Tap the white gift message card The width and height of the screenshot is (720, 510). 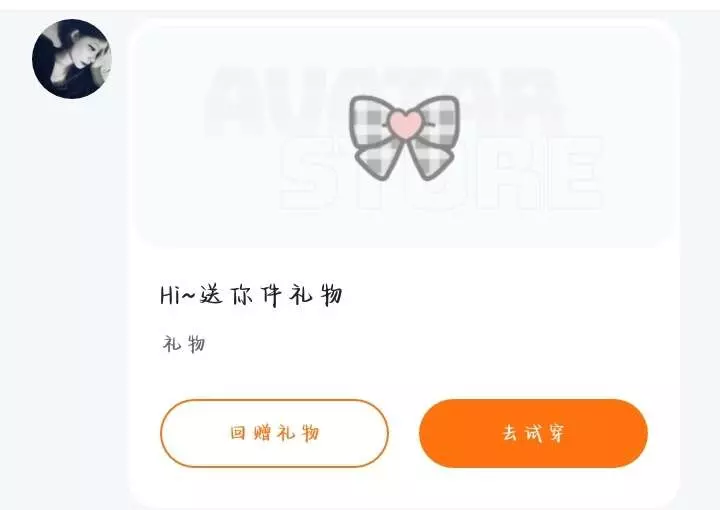click(x=404, y=263)
